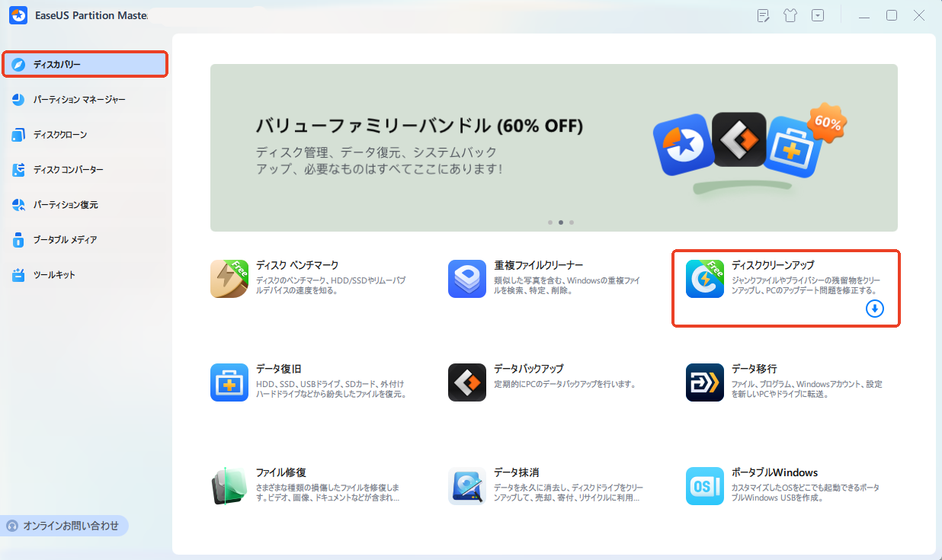
Task: Open the データ移行 transfer icon
Action: [705, 382]
